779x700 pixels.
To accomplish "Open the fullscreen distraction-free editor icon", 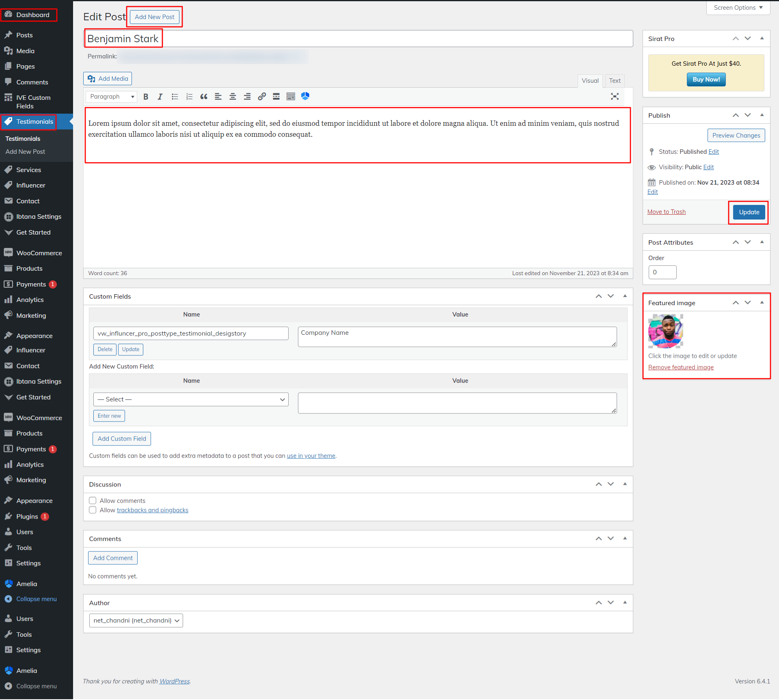I will click(615, 97).
